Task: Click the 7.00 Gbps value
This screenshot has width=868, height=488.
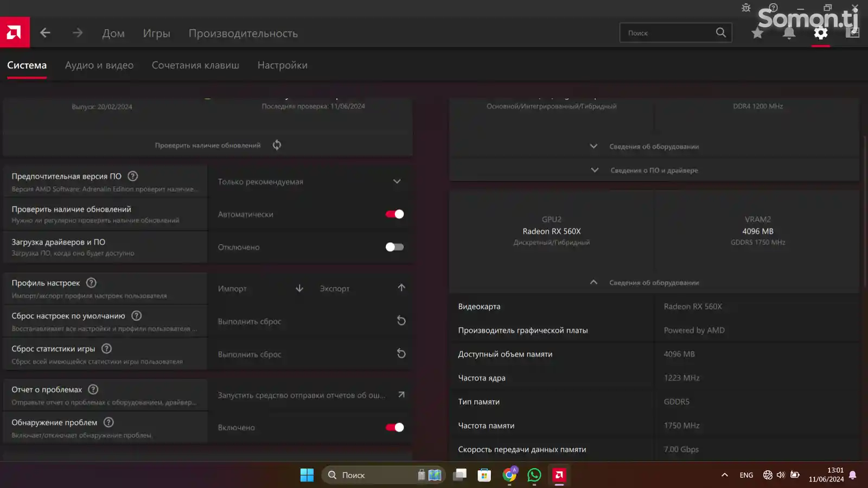Action: click(x=681, y=449)
